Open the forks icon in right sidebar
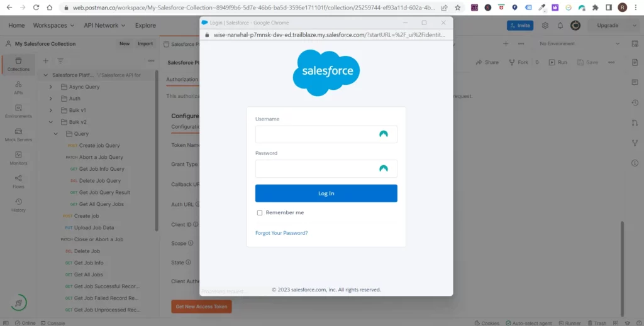This screenshot has height=326, width=644. pos(635,143)
